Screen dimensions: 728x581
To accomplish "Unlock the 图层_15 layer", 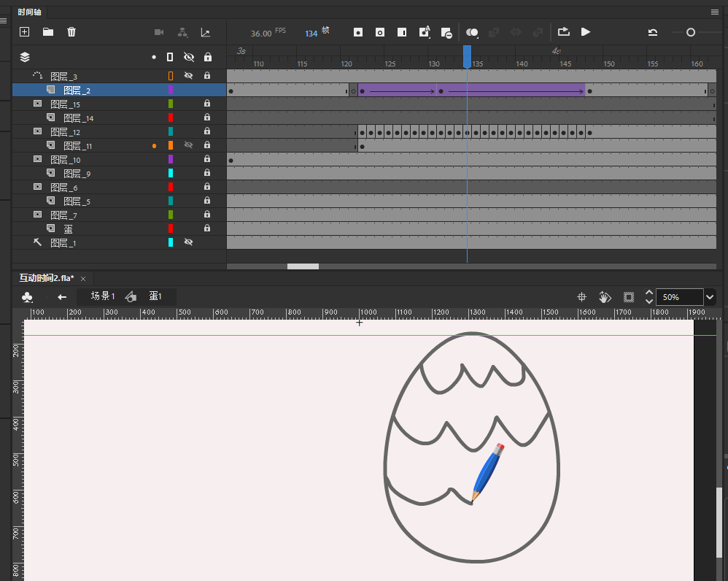I will click(207, 103).
